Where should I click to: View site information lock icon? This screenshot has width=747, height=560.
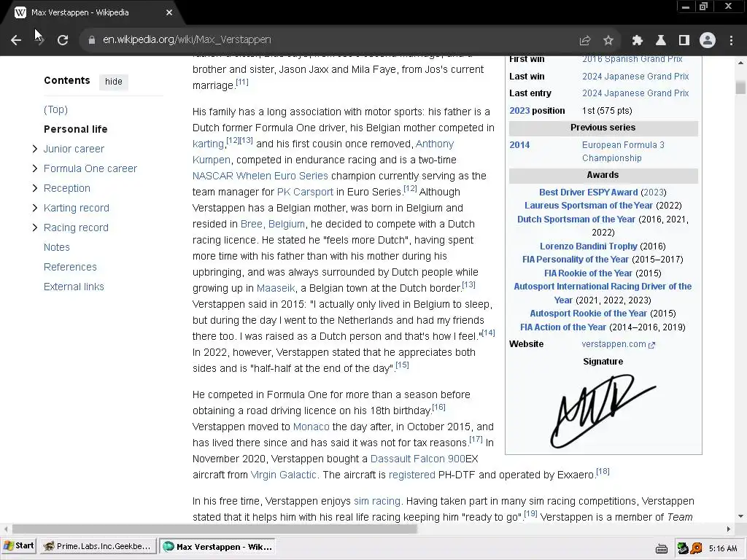coord(92,40)
